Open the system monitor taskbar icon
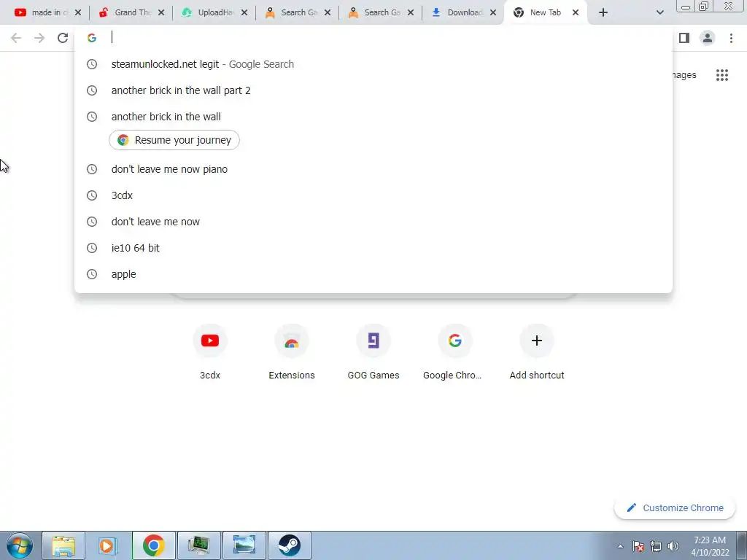The image size is (747, 560). pyautogui.click(x=198, y=545)
